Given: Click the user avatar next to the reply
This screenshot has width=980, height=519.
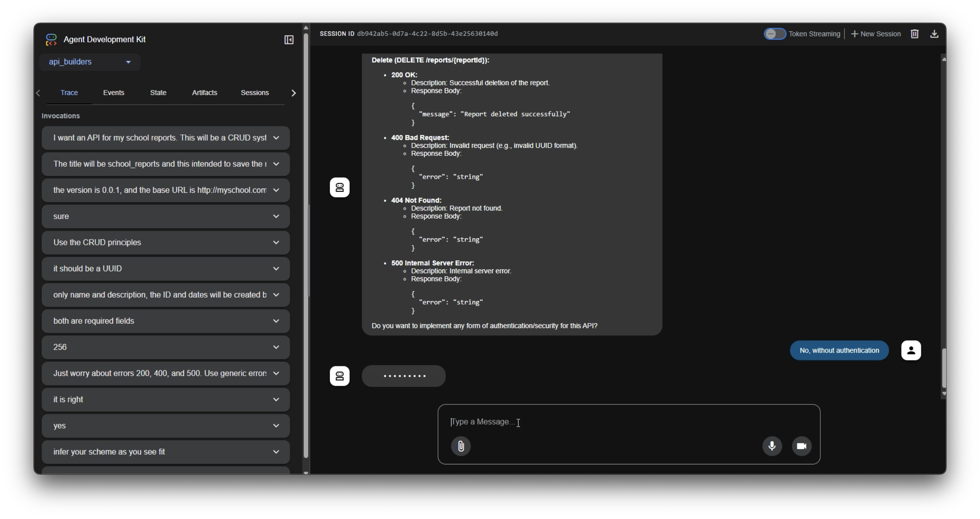Looking at the screenshot, I should coord(911,350).
